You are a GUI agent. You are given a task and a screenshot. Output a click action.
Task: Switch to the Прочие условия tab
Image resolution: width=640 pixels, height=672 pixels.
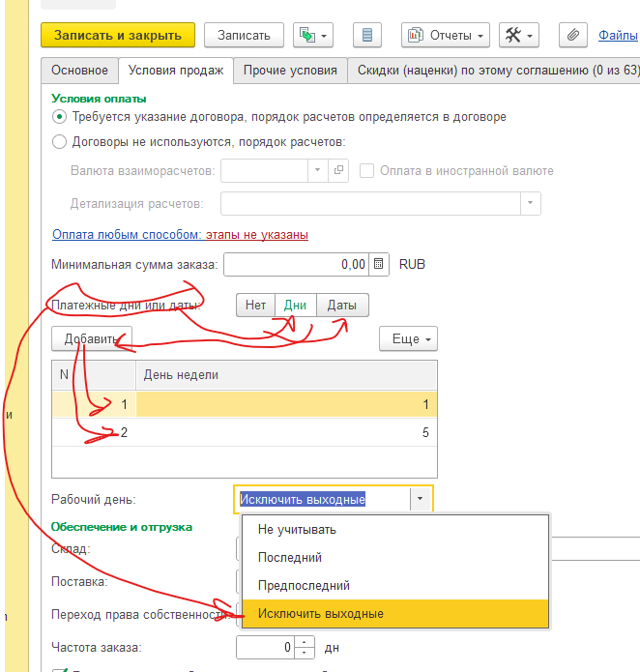[290, 71]
